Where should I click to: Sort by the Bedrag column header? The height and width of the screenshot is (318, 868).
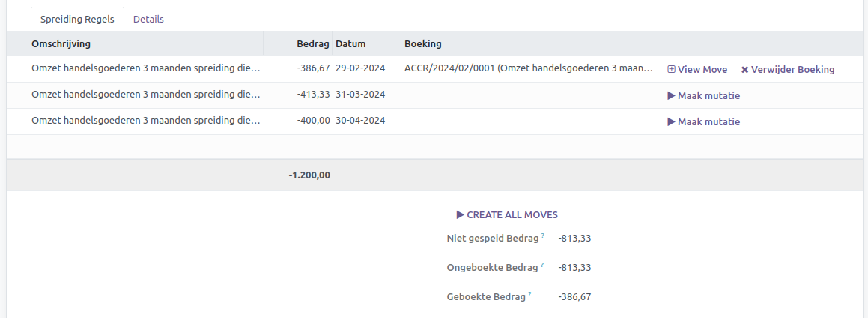click(313, 44)
